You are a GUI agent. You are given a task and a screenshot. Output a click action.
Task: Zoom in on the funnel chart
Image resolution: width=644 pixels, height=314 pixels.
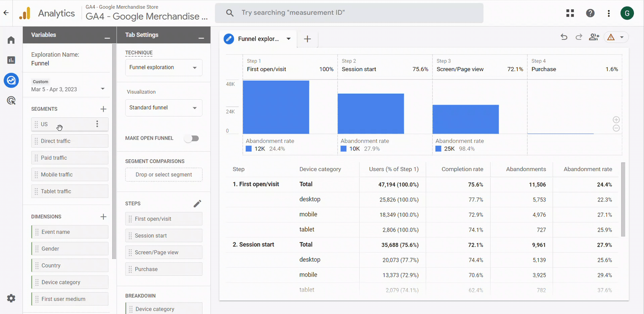tap(616, 119)
